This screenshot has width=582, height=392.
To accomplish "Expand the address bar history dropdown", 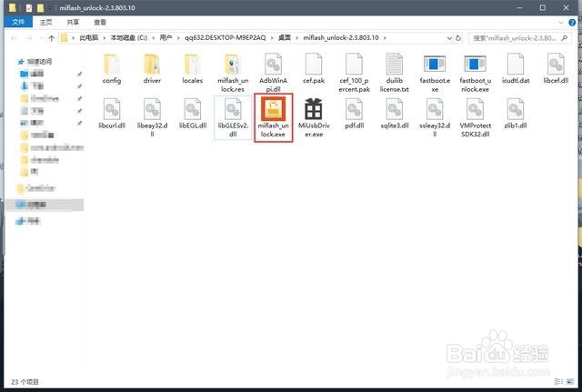I will [x=449, y=38].
